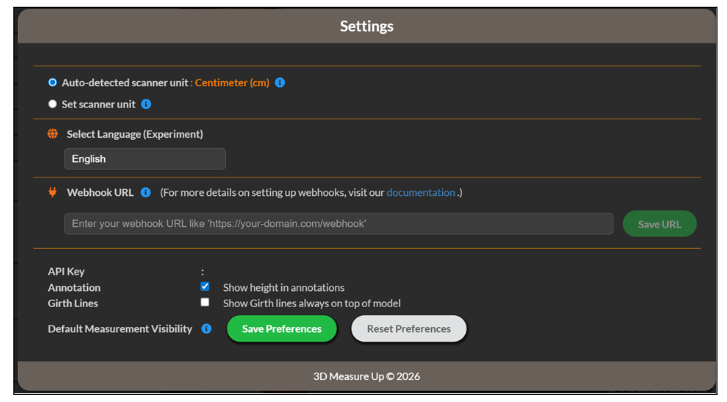Select the Set scanner unit radio button
727x402 pixels.
pyautogui.click(x=52, y=104)
